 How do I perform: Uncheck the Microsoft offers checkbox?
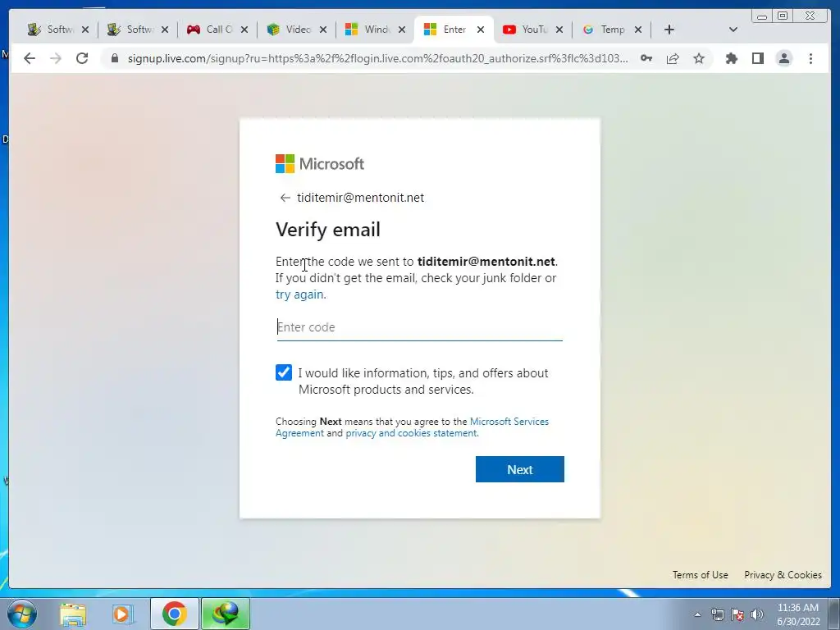point(284,372)
